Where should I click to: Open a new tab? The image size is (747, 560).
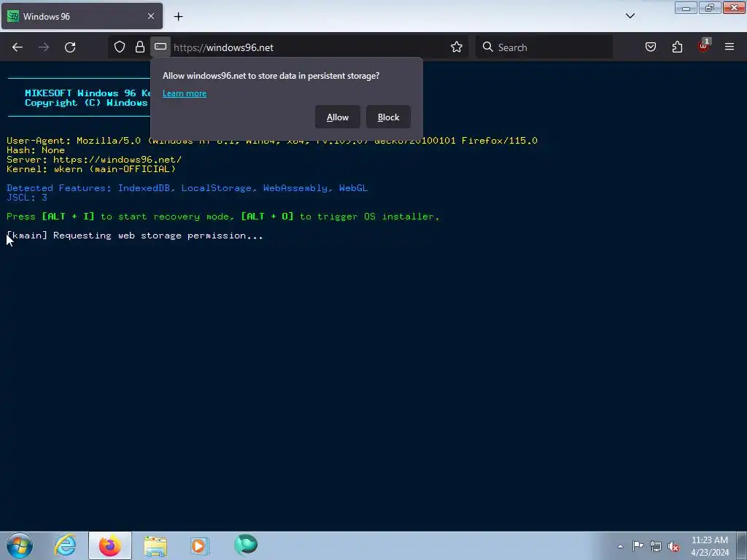coord(178,17)
